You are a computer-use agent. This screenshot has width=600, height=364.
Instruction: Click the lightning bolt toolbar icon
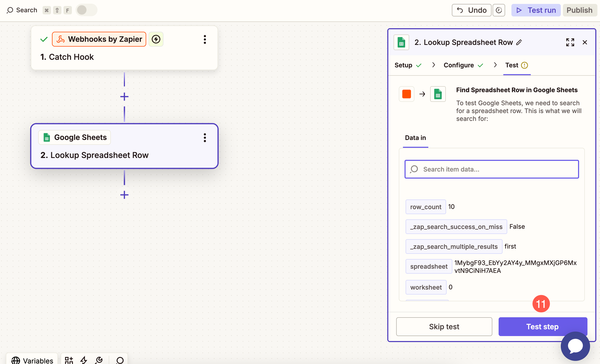84,360
